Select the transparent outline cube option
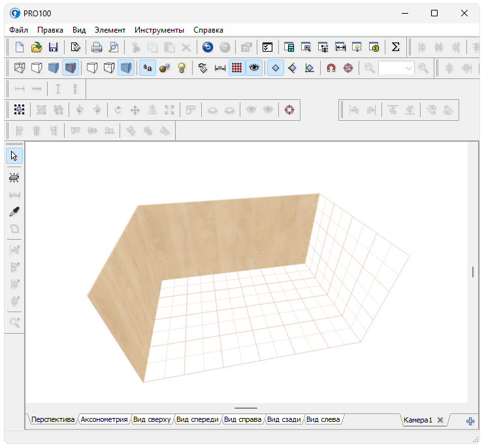Image resolution: width=484 pixels, height=448 pixels. click(109, 68)
